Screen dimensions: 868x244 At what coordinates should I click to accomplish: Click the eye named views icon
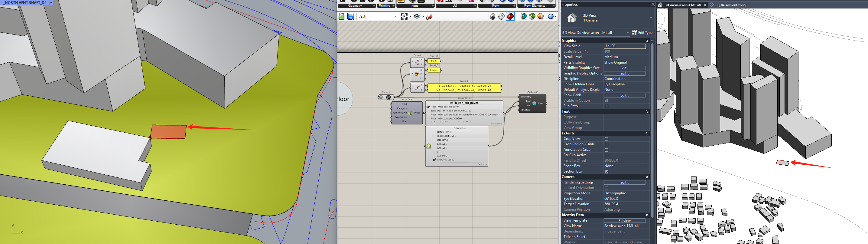click(x=417, y=17)
